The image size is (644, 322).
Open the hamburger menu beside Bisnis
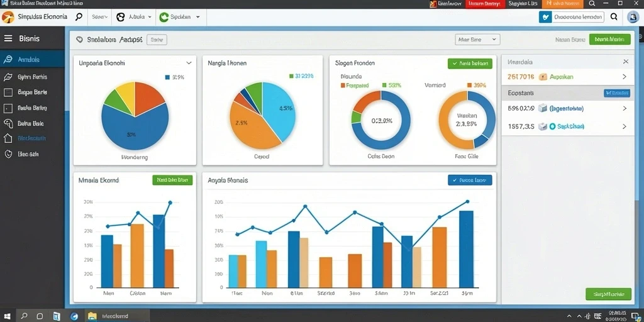tap(8, 38)
